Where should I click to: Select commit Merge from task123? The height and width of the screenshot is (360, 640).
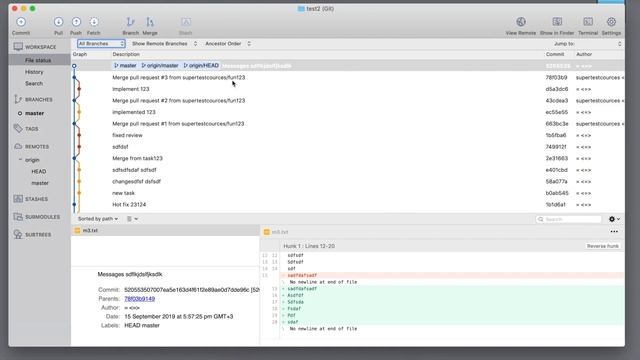tap(348, 158)
